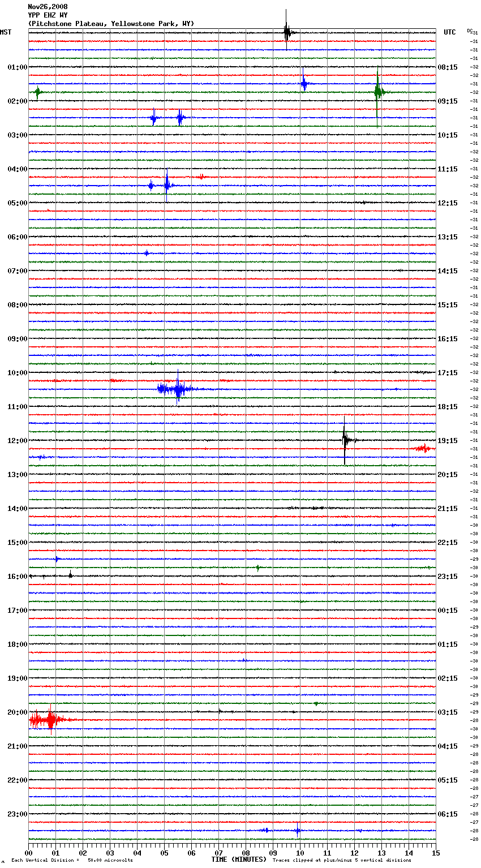481x868 pixels.
Task: Click the 08:00 MST time label
Action: coord(18,305)
